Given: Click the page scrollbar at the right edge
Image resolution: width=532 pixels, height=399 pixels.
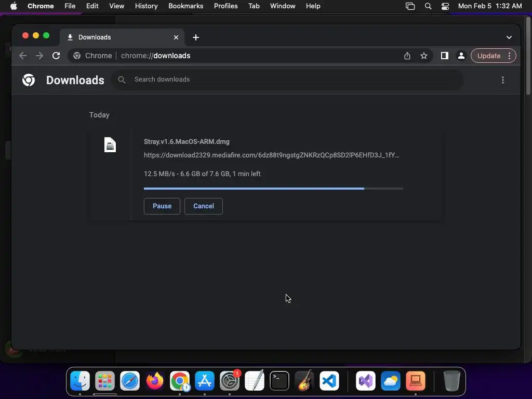Looking at the screenshot, I should [528, 56].
